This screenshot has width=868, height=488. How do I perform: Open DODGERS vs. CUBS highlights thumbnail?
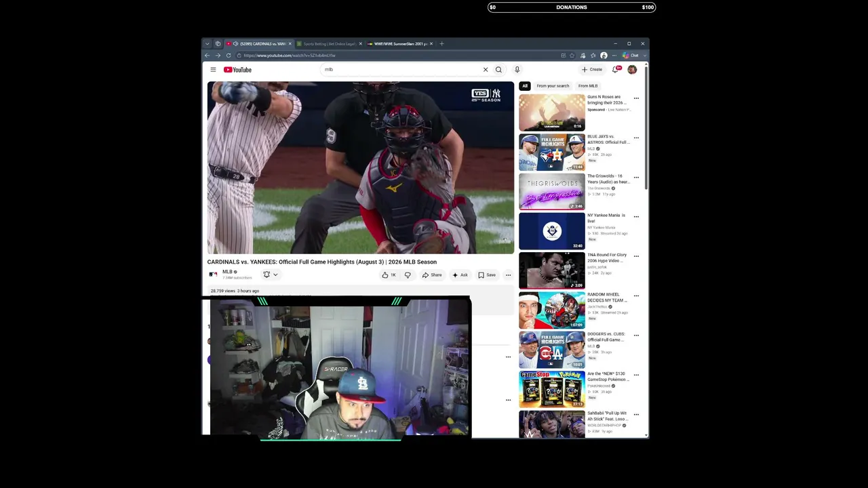pos(552,349)
